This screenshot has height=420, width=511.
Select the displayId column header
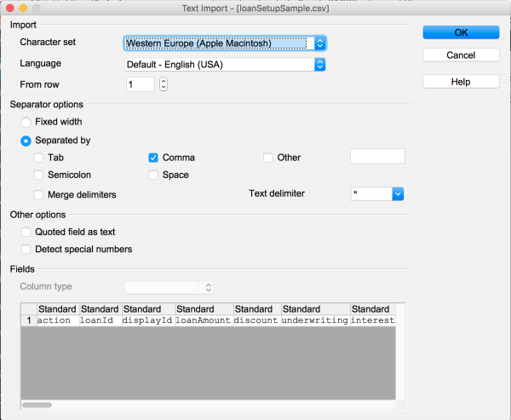coord(148,308)
